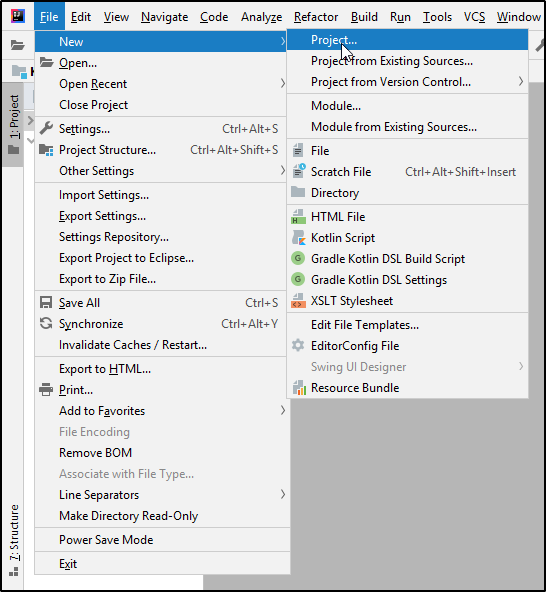Click the Save All floppy disk icon
546x592 pixels.
(x=46, y=302)
